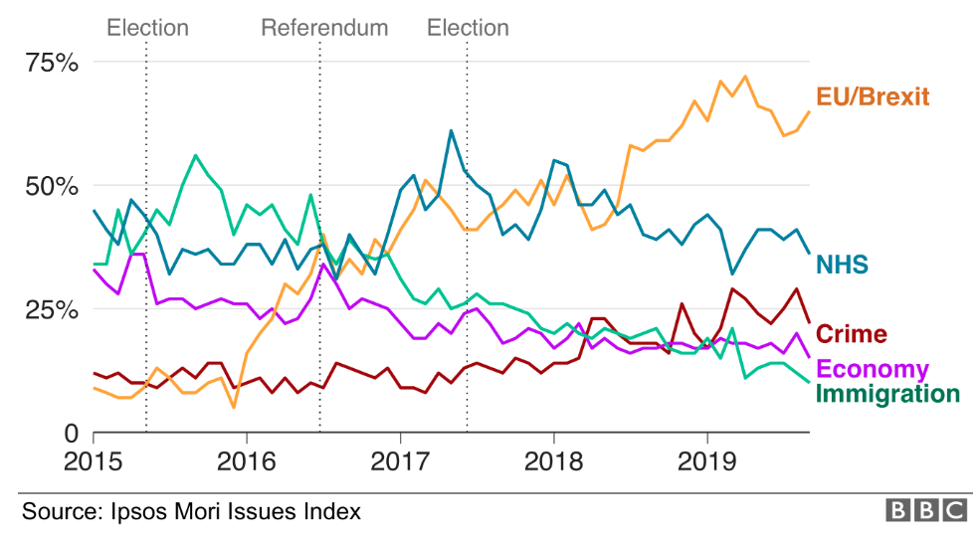The height and width of the screenshot is (542, 980).
Task: Select the 2015 x-axis tick label
Action: pyautogui.click(x=94, y=461)
